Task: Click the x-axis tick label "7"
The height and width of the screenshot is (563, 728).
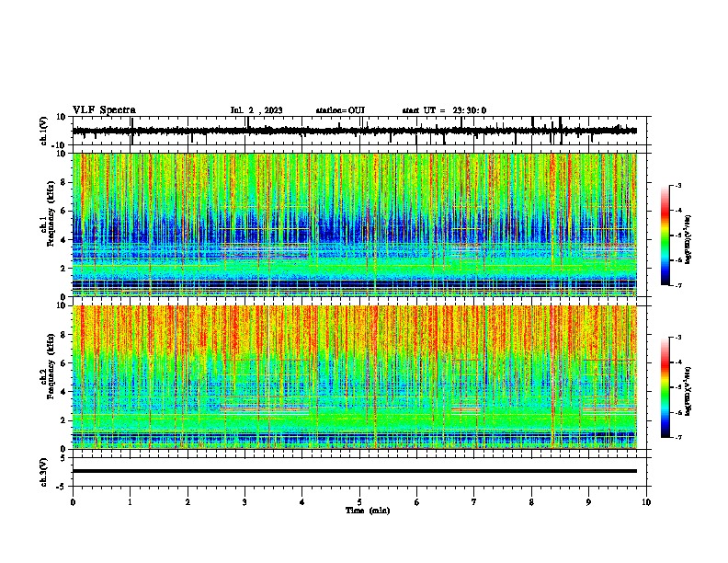Action: 474,502
